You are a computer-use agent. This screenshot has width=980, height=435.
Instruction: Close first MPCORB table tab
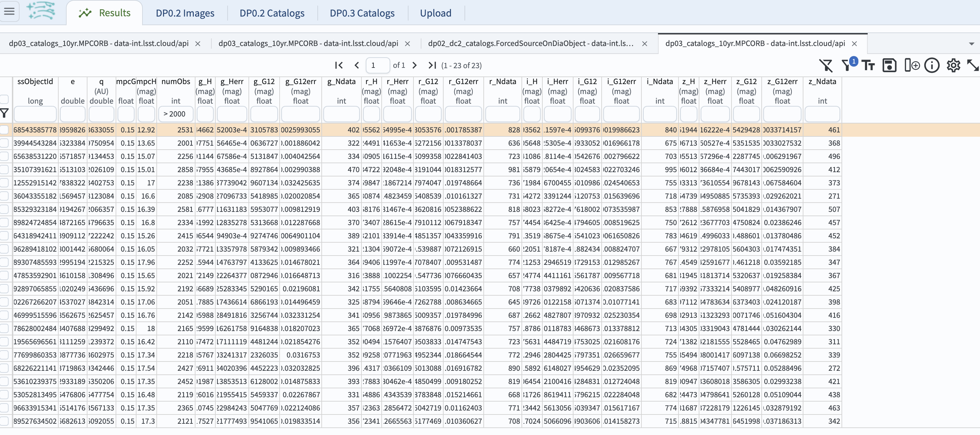coord(198,44)
